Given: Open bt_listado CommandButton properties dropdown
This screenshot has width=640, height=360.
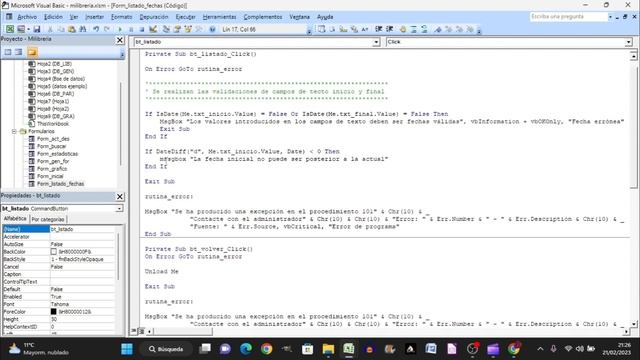Looking at the screenshot, I should (x=119, y=209).
